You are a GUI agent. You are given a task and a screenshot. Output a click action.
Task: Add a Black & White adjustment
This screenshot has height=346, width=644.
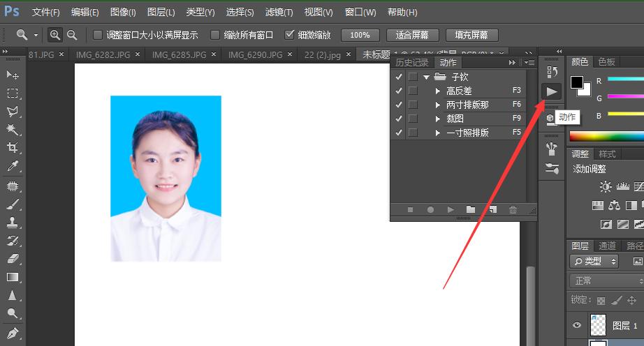(631, 205)
